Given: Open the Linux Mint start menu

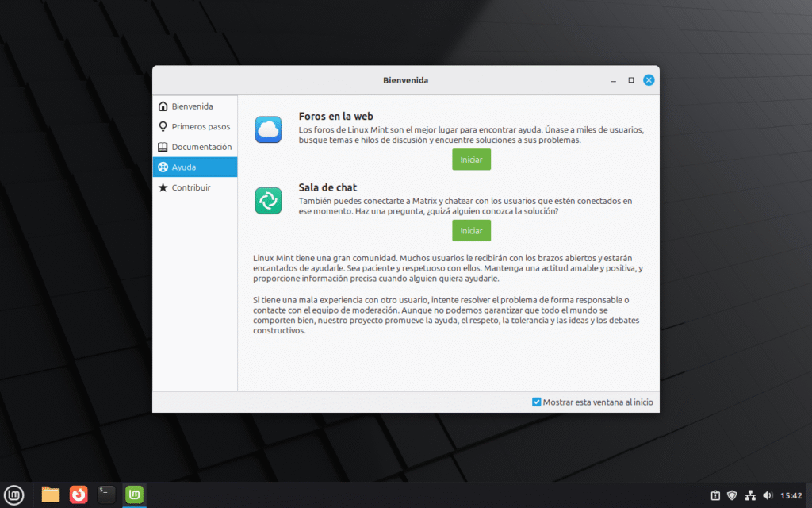Looking at the screenshot, I should (15, 495).
